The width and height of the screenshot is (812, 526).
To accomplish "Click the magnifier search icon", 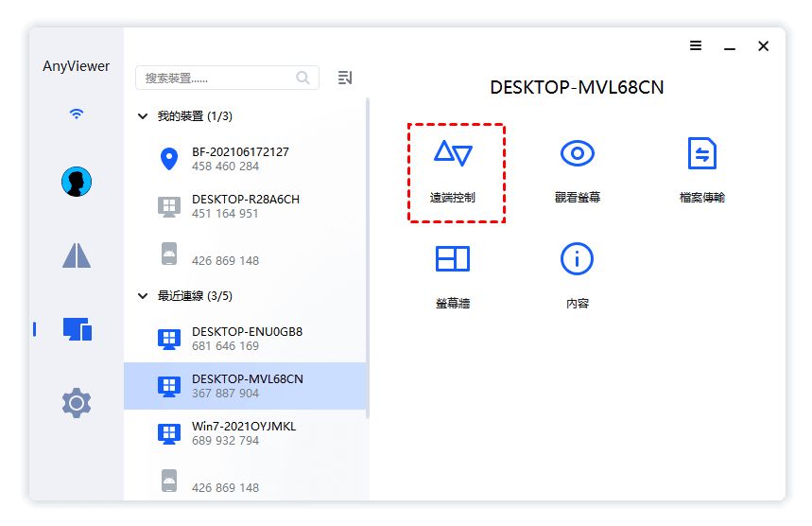I will coord(303,78).
